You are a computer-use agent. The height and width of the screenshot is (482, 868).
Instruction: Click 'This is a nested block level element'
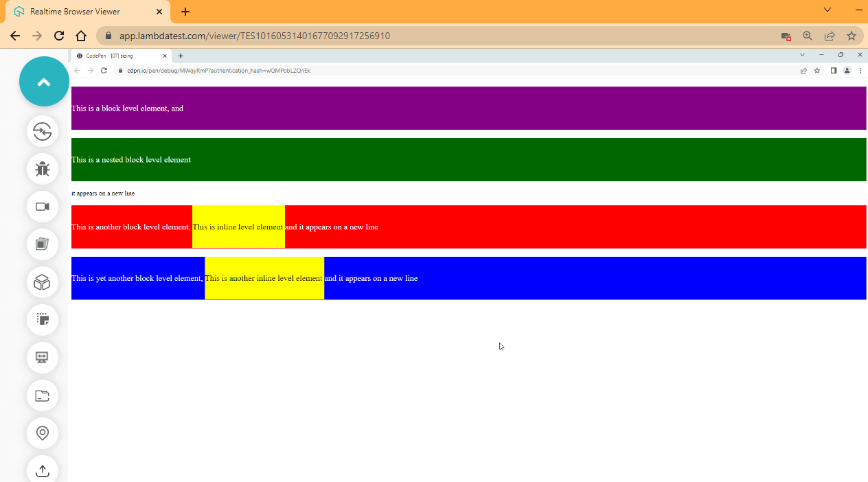[131, 160]
